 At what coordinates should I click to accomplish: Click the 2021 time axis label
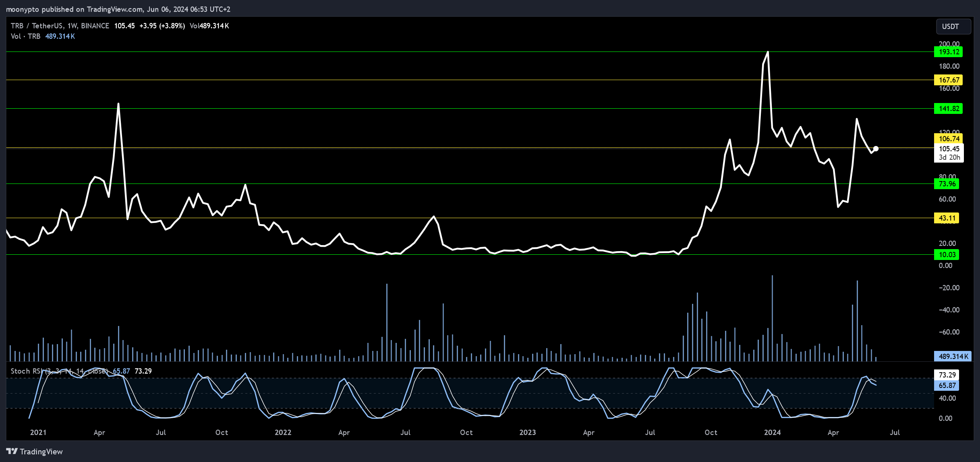pyautogui.click(x=38, y=433)
